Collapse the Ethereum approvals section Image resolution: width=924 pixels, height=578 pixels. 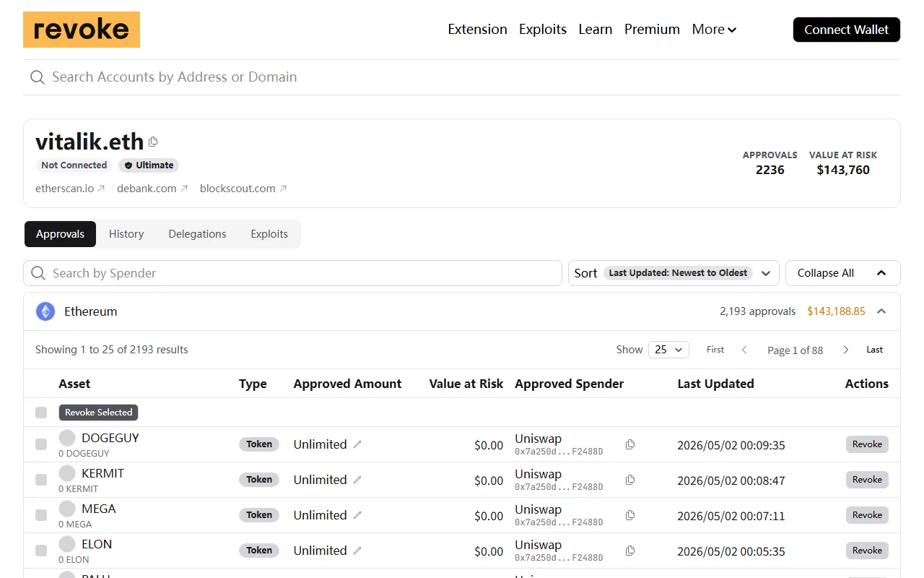click(x=881, y=311)
